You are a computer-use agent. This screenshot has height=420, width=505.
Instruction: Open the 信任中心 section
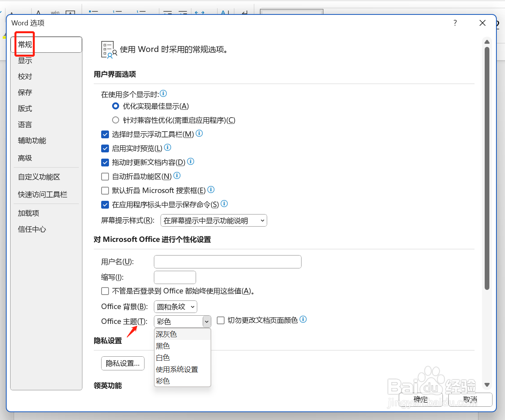point(32,229)
